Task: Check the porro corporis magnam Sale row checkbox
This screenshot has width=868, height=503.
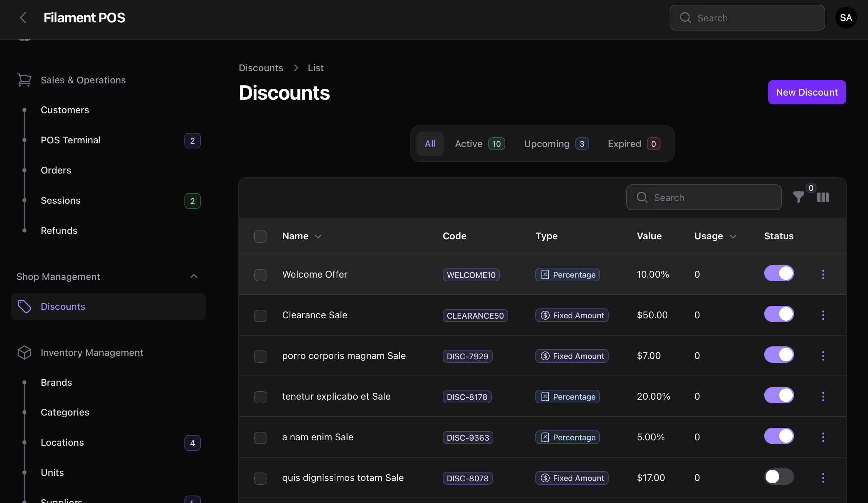Action: pos(260,356)
